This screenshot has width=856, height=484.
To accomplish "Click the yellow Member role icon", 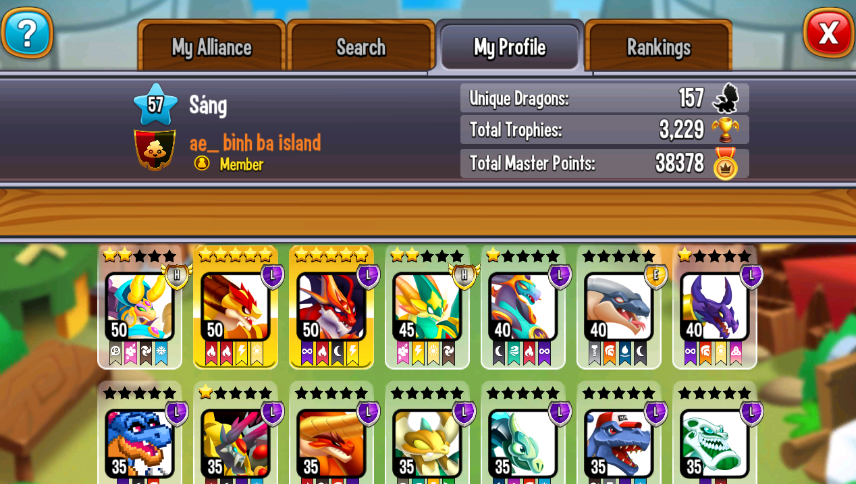I will (x=202, y=163).
